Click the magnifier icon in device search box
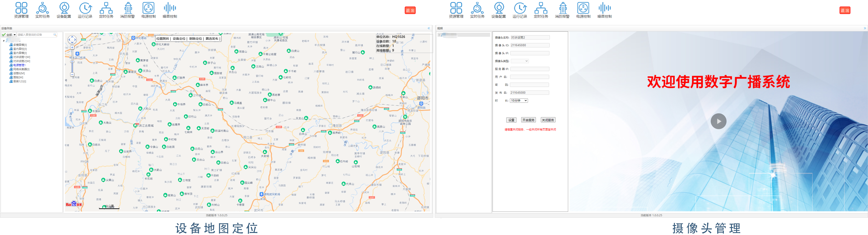 coord(55,35)
